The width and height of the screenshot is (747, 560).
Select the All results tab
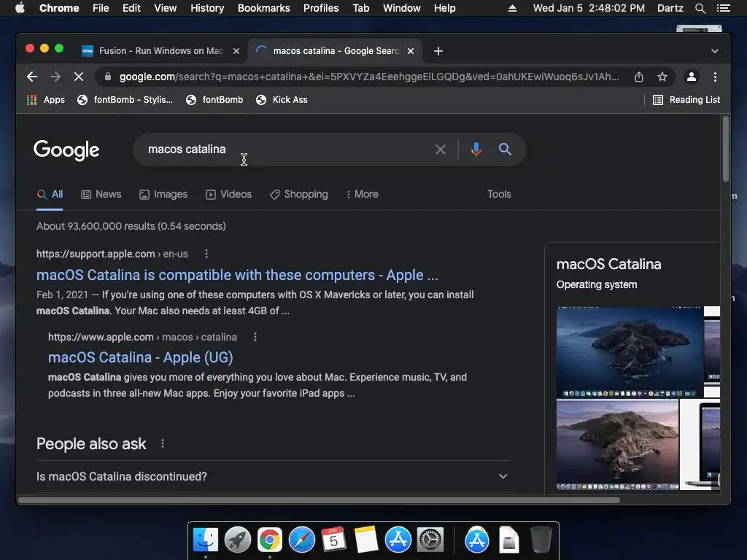pos(50,194)
